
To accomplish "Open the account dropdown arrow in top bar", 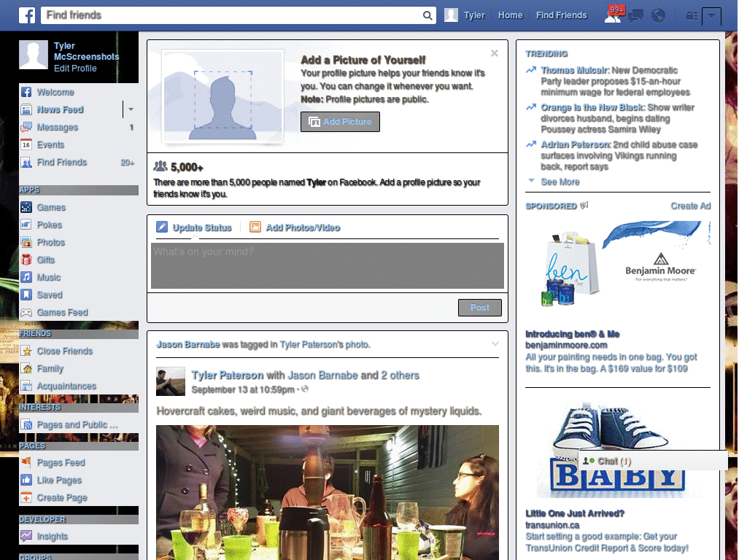I will pyautogui.click(x=711, y=16).
